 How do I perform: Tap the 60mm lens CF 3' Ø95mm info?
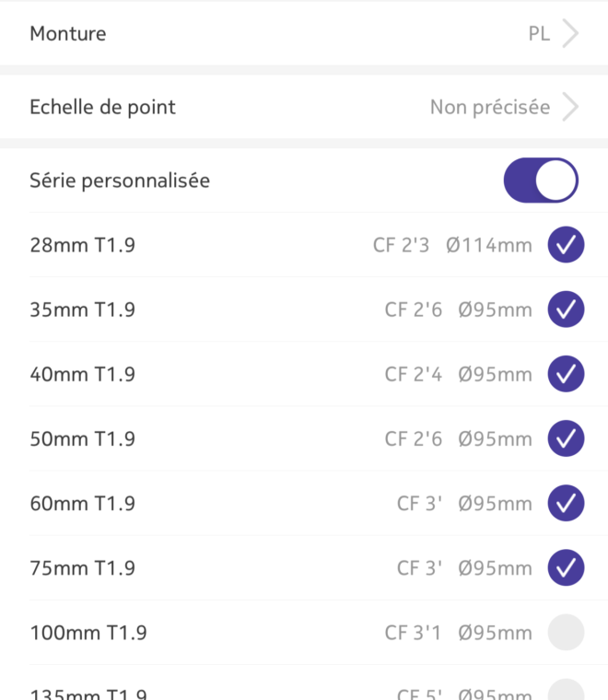click(x=464, y=504)
